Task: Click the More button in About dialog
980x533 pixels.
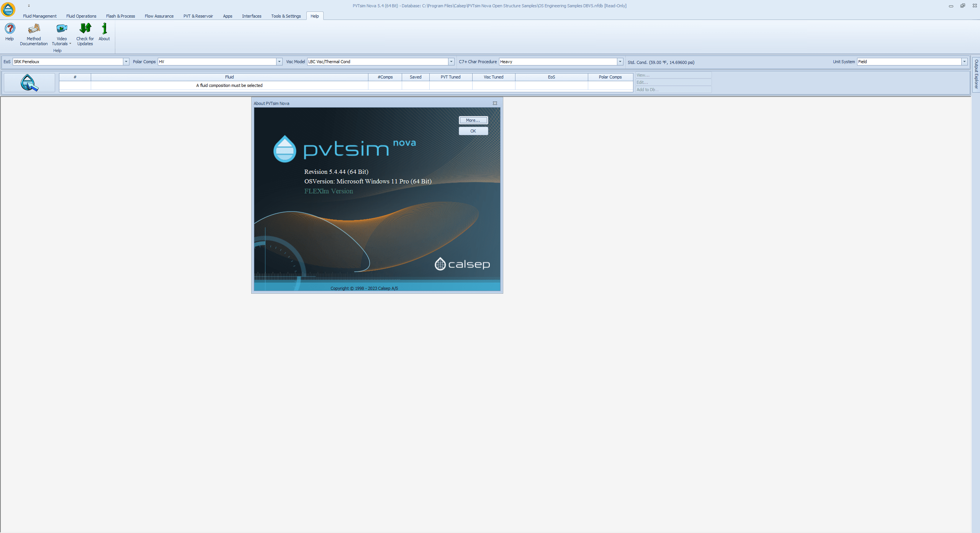Action: [473, 120]
